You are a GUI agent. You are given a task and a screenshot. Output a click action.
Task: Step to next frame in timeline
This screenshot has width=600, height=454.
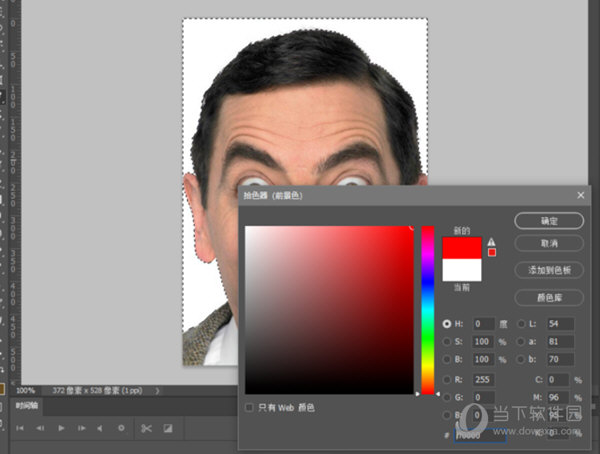pos(80,428)
